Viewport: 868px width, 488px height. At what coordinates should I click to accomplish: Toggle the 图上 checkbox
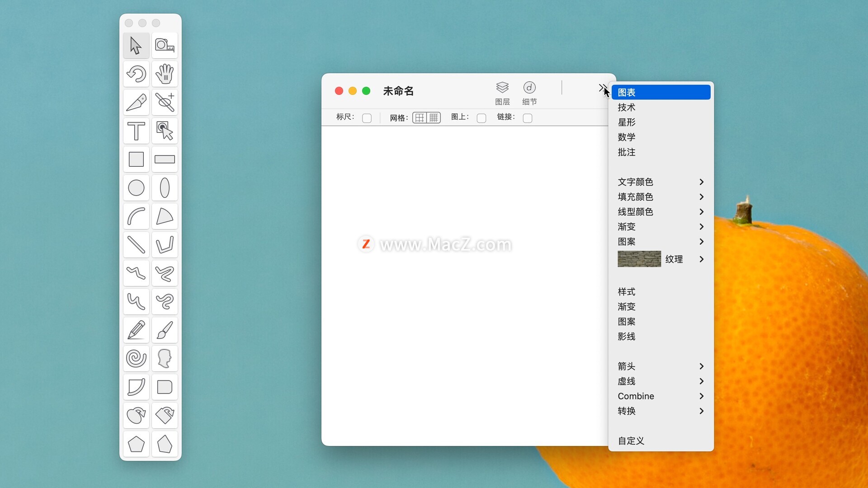pyautogui.click(x=481, y=118)
